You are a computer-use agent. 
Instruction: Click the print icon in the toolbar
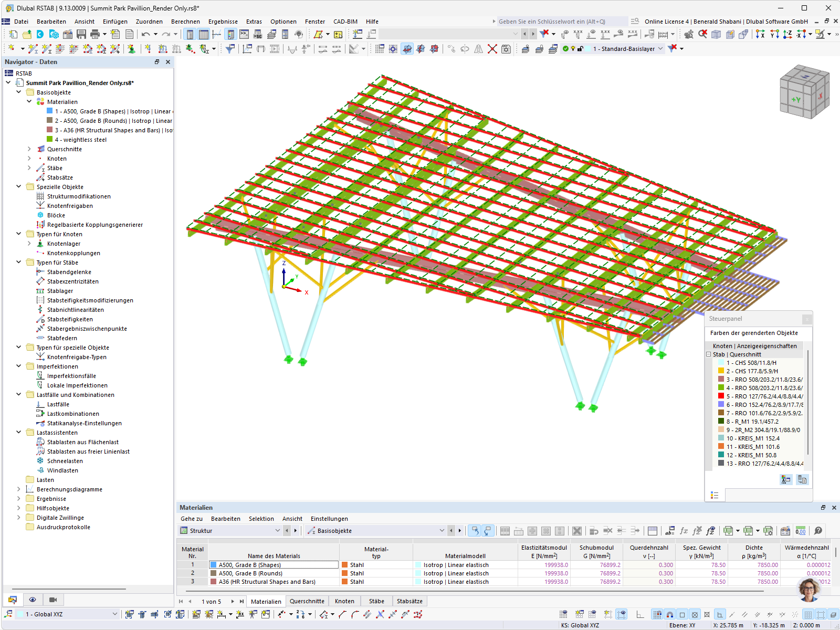click(95, 34)
